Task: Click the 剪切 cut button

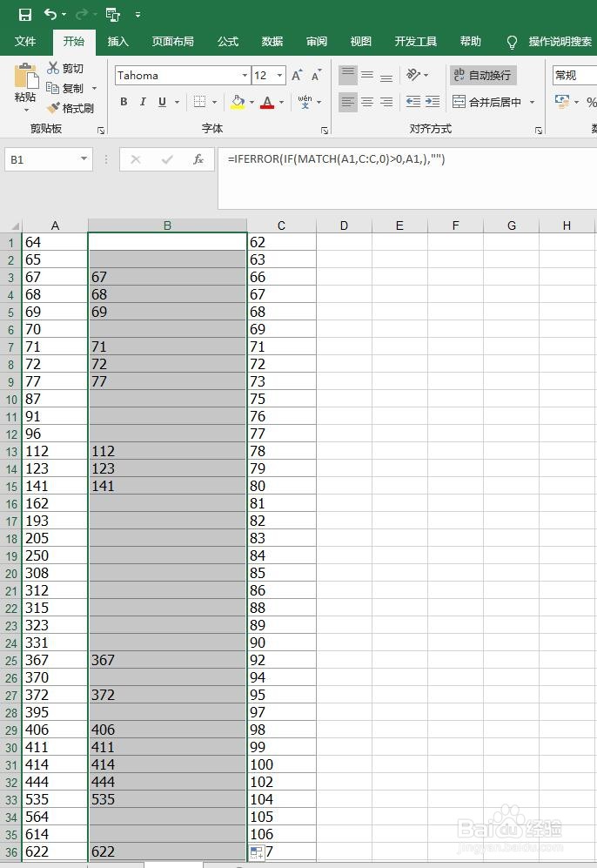Action: (x=65, y=68)
